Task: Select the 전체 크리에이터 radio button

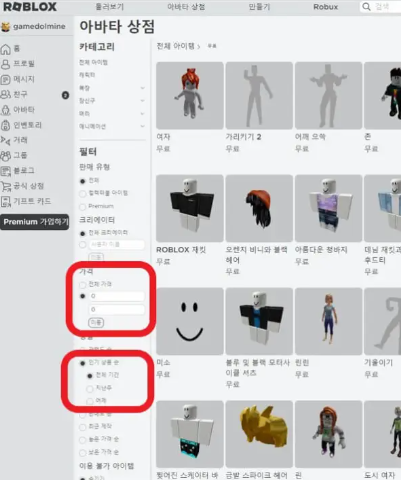Action: pos(83,233)
